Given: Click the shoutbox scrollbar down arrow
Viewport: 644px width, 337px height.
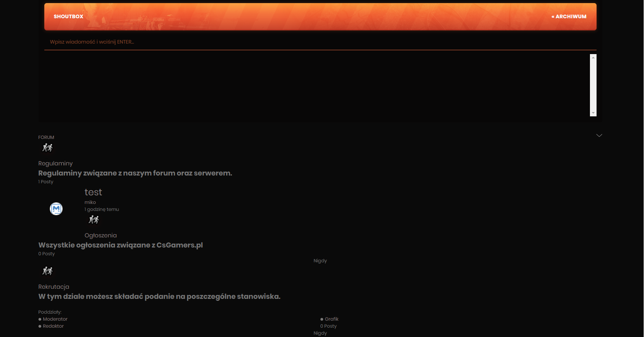Looking at the screenshot, I should [x=593, y=113].
